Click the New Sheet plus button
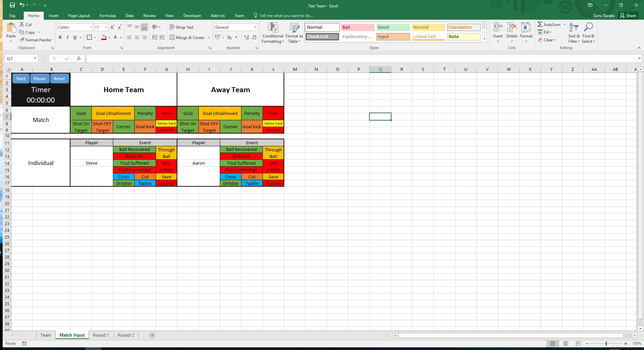This screenshot has width=644, height=350. tap(152, 335)
